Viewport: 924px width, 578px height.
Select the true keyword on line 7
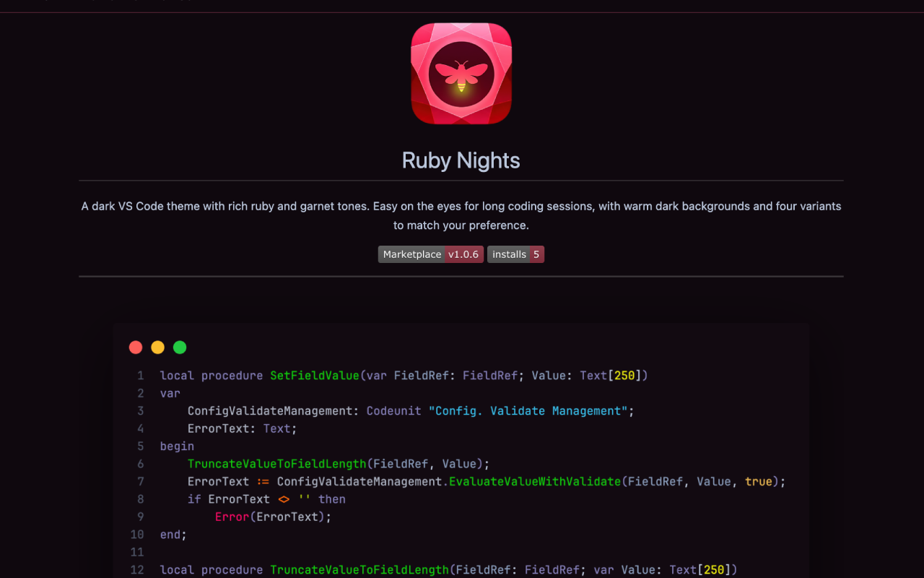pos(758,481)
